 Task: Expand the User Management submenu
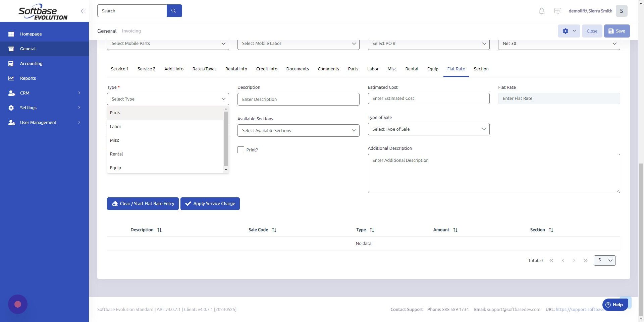point(11,122)
